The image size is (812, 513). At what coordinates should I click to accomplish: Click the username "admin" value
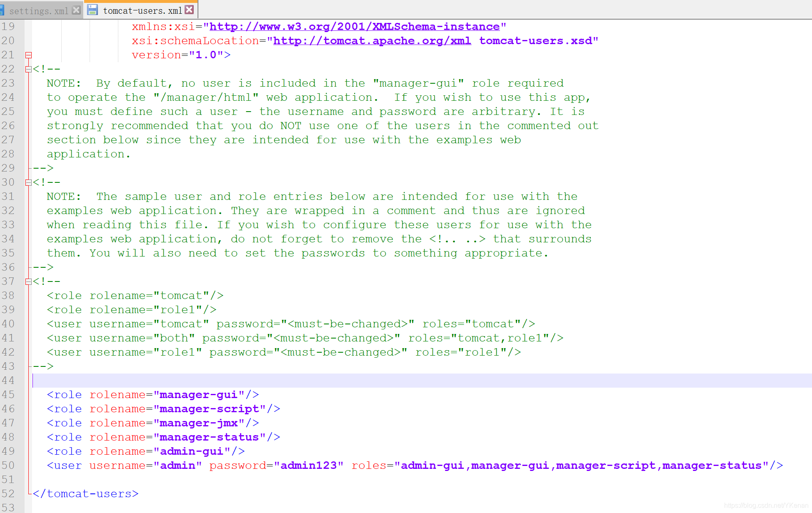pos(178,466)
